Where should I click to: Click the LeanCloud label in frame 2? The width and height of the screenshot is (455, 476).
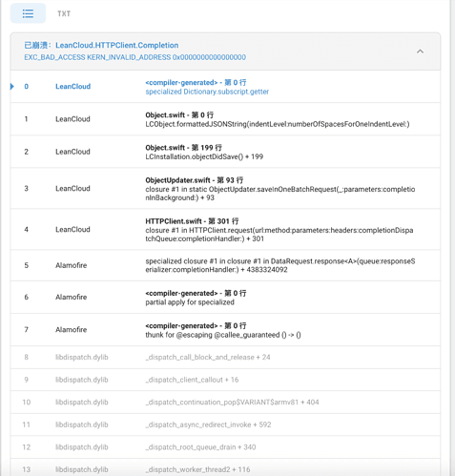point(72,152)
